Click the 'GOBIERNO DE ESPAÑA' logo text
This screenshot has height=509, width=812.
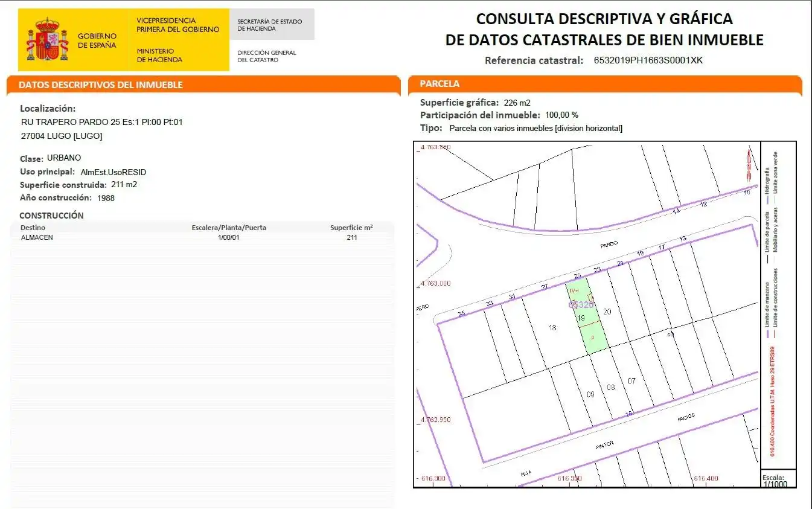pyautogui.click(x=97, y=40)
